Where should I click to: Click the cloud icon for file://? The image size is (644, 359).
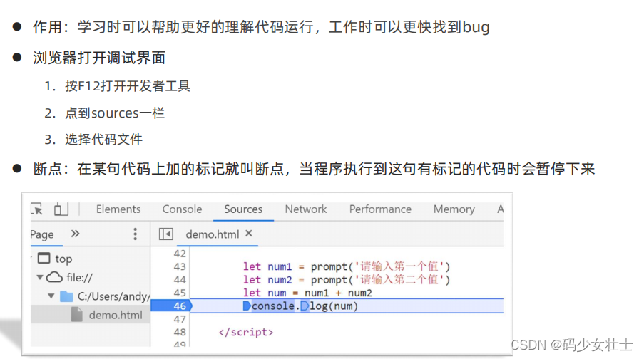[54, 277]
